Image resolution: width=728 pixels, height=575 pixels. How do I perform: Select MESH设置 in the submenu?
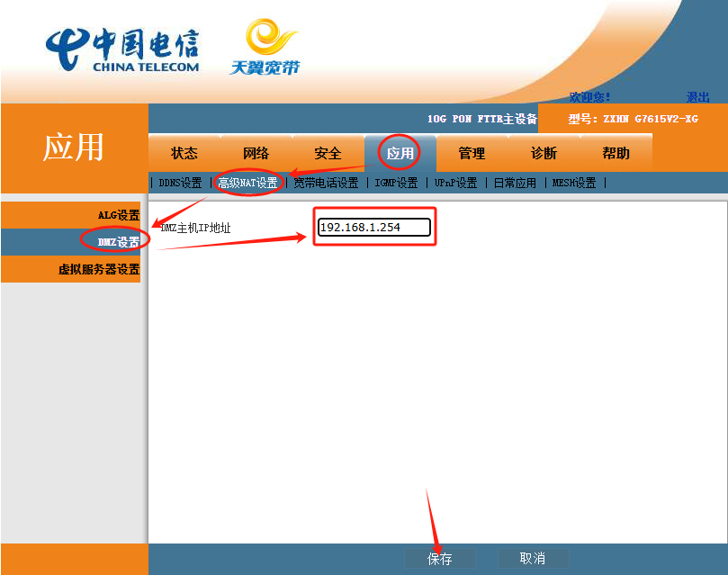tap(574, 183)
